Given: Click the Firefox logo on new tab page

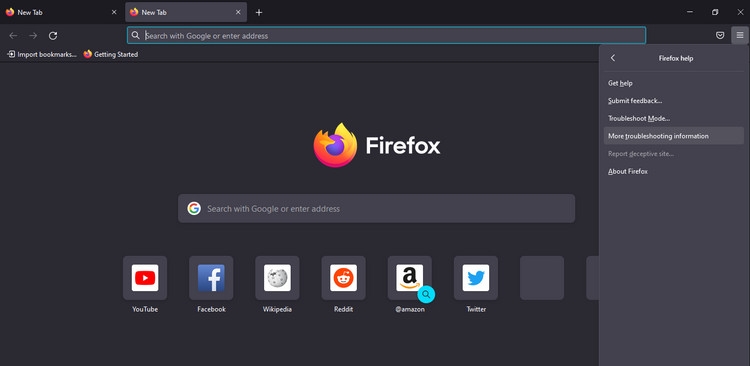Looking at the screenshot, I should point(335,145).
